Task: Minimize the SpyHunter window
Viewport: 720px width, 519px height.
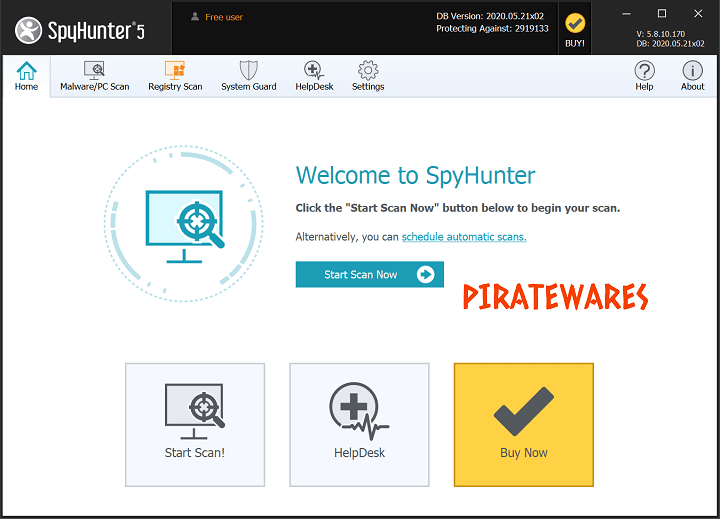Action: [x=626, y=14]
